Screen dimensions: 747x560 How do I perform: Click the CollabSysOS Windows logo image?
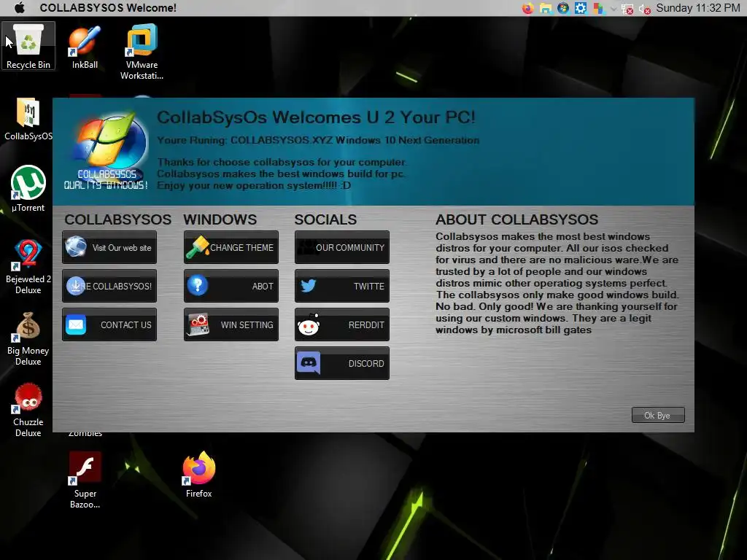[x=107, y=150]
